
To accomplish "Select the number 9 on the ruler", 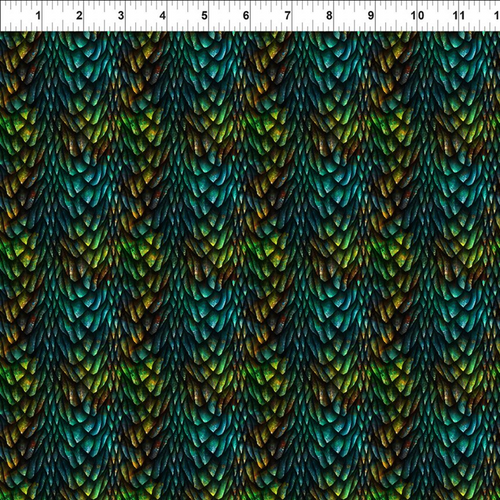I will click(371, 15).
